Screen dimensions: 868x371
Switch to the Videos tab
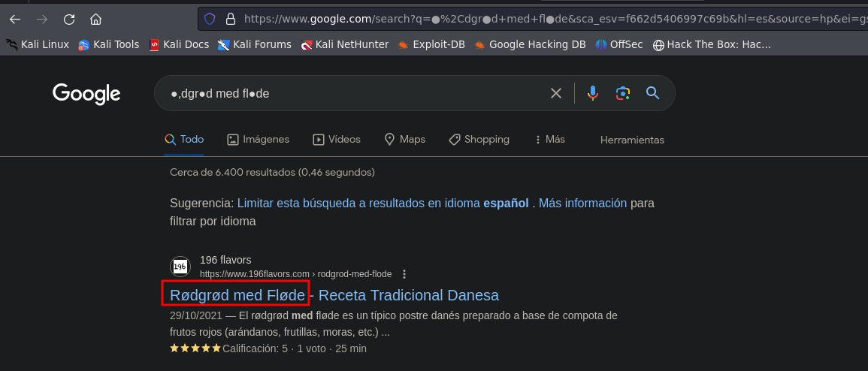coord(336,140)
